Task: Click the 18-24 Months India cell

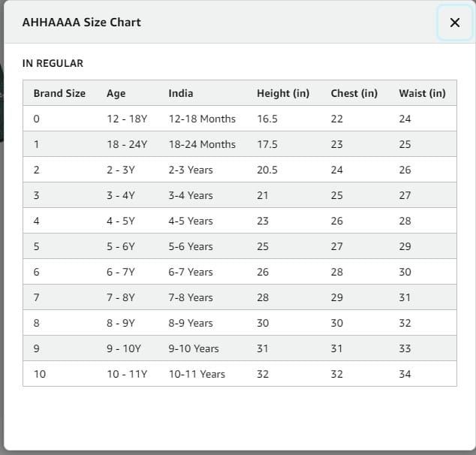Action: pyautogui.click(x=202, y=144)
